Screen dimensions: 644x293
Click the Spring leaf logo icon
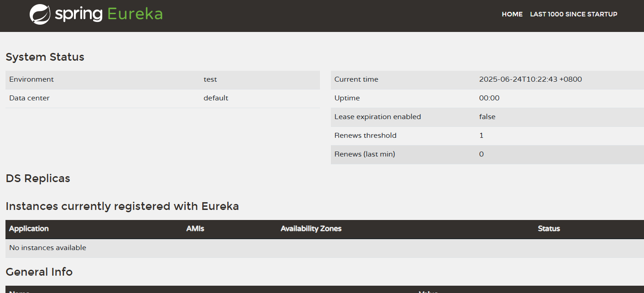[x=40, y=14]
